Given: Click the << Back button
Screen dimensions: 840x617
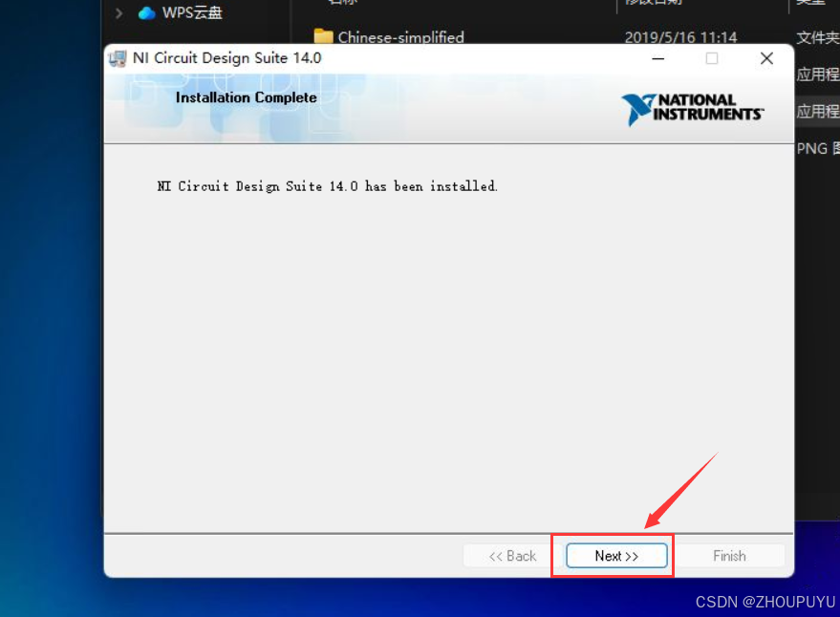Looking at the screenshot, I should tap(512, 556).
